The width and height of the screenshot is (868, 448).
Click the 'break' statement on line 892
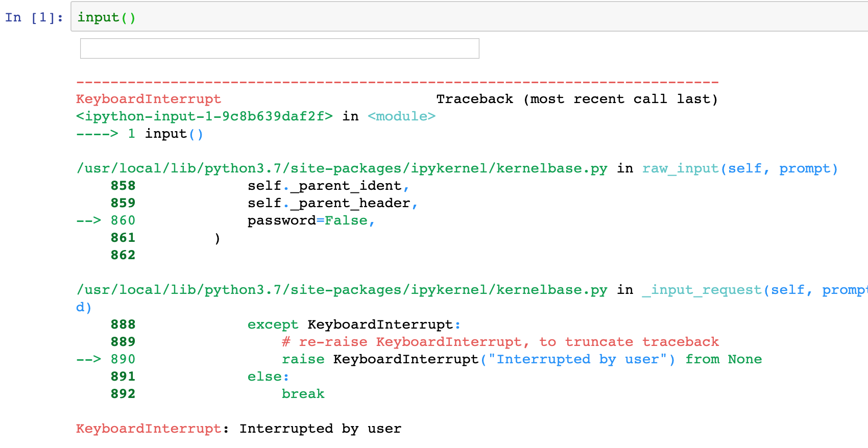coord(303,394)
